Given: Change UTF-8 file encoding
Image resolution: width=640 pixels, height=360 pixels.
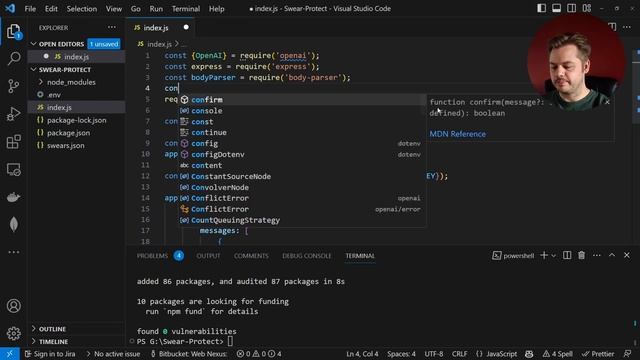Looking at the screenshot, I should point(434,354).
